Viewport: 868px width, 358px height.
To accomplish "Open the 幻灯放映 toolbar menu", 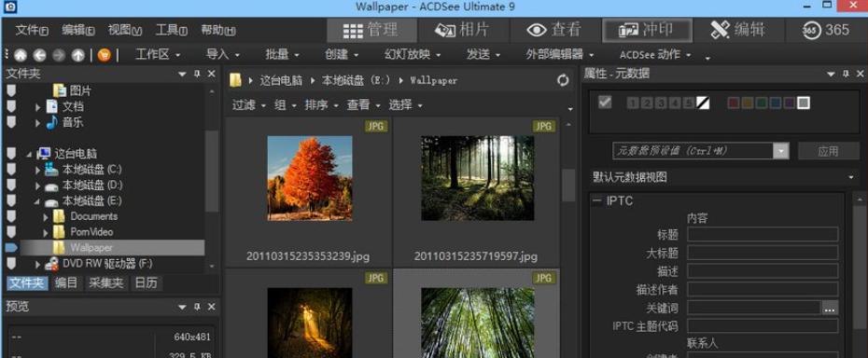I will pyautogui.click(x=413, y=55).
